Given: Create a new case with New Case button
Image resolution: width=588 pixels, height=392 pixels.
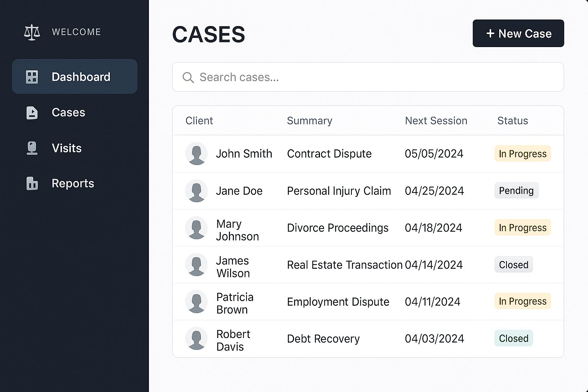Looking at the screenshot, I should point(518,34).
